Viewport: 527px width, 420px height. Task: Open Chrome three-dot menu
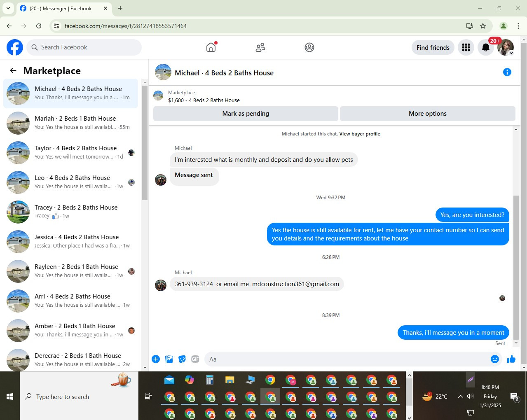[x=518, y=26]
